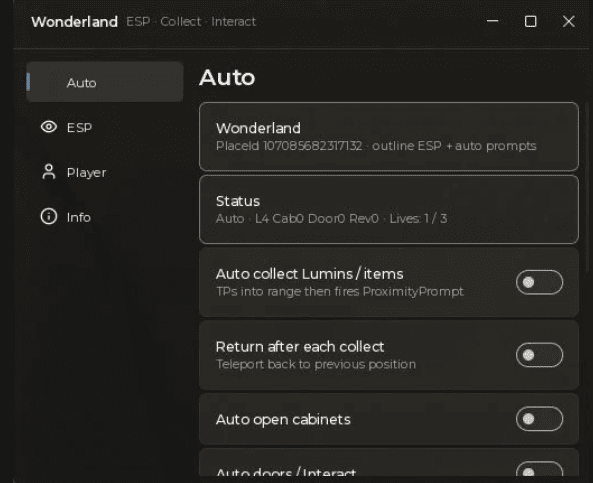The image size is (593, 483).
Task: Toggle Return after each collect switch
Action: pyautogui.click(x=539, y=355)
